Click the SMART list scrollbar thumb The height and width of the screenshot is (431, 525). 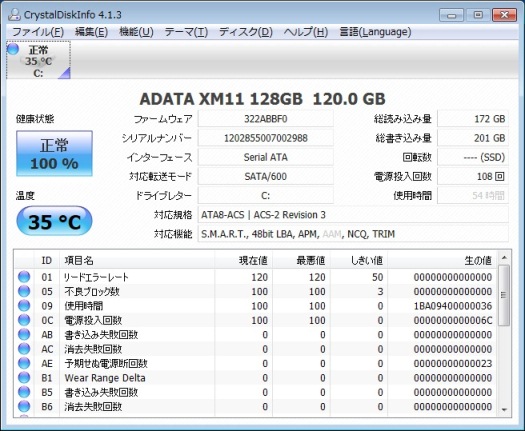click(x=504, y=295)
